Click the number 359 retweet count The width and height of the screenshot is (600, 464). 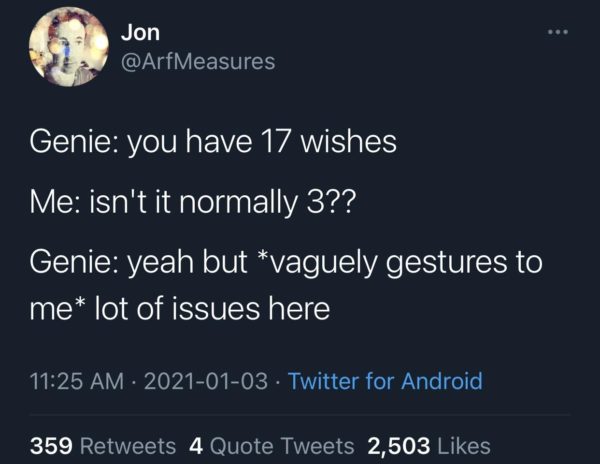click(50, 444)
